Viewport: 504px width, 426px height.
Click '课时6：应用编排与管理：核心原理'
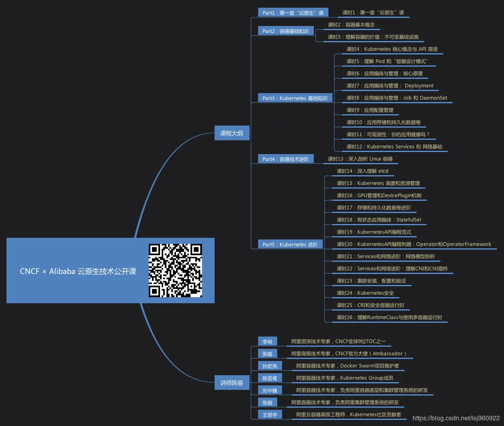pyautogui.click(x=385, y=74)
